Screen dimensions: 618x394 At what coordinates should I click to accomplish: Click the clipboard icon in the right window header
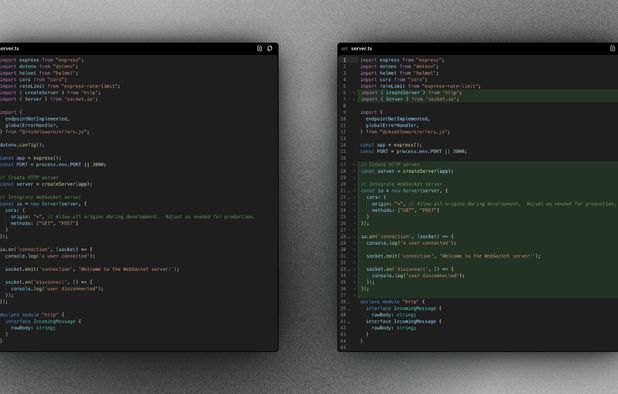click(612, 48)
